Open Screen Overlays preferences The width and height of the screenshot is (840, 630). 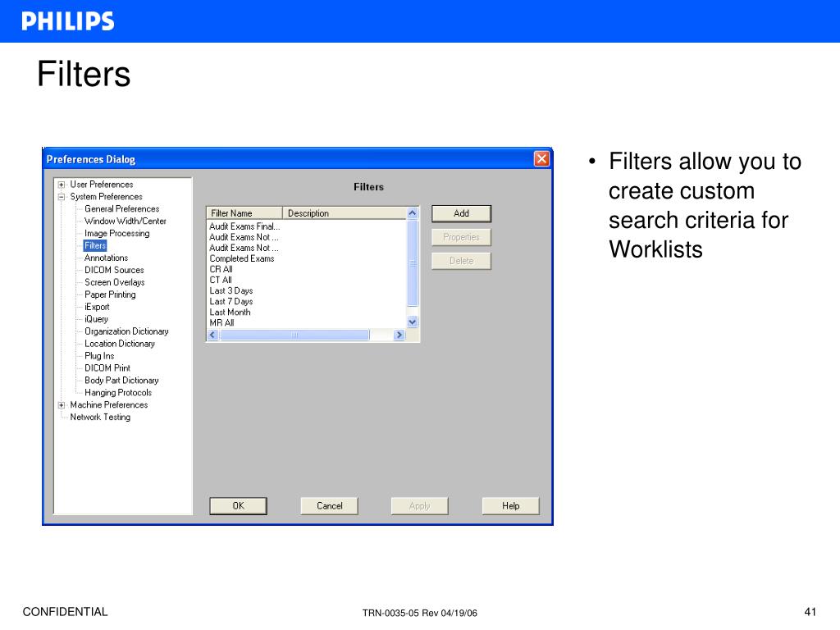[x=115, y=283]
